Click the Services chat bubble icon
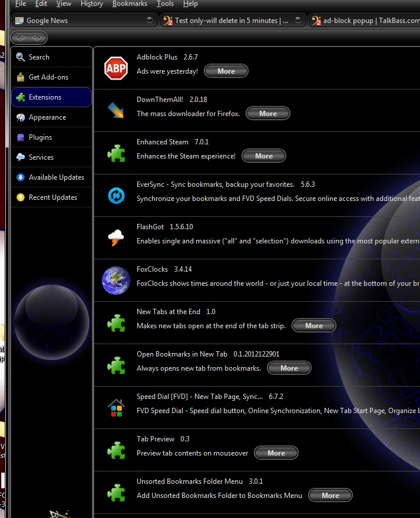 (21, 157)
